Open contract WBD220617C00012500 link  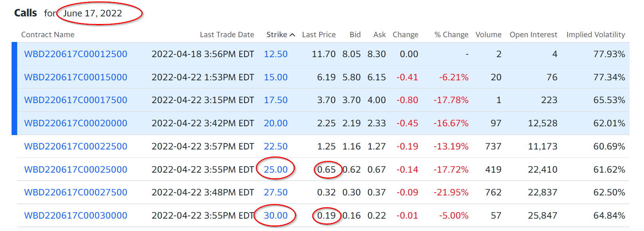tap(76, 54)
